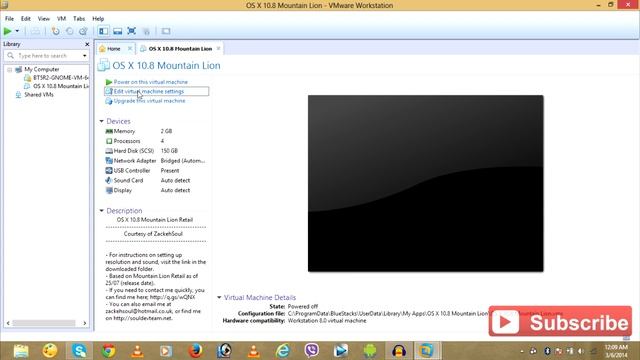
Task: Select the Processors device row
Action: point(155,141)
